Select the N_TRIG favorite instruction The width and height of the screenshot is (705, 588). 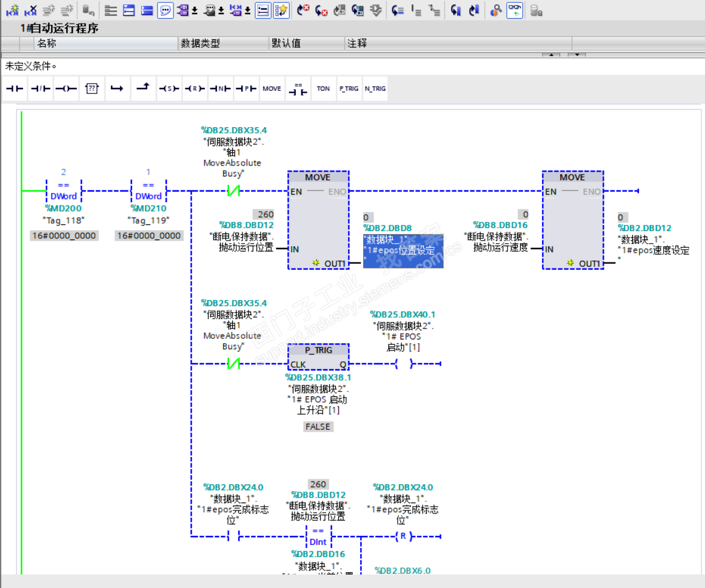click(375, 89)
